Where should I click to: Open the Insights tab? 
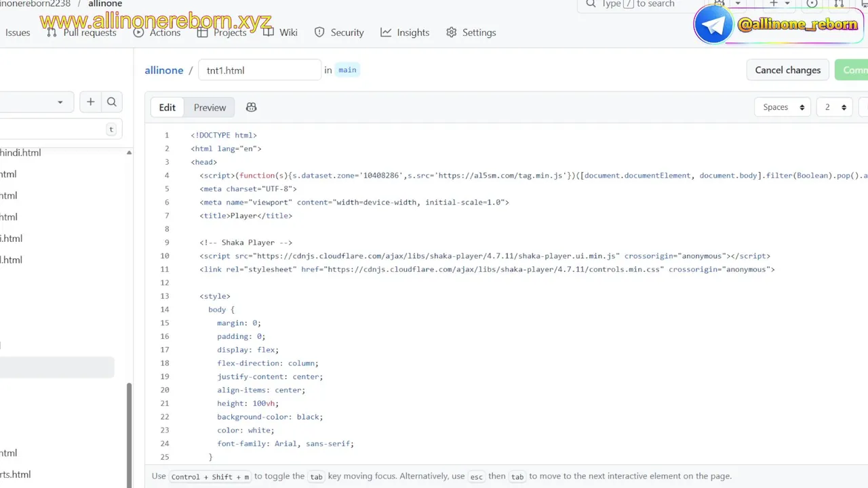pyautogui.click(x=405, y=33)
